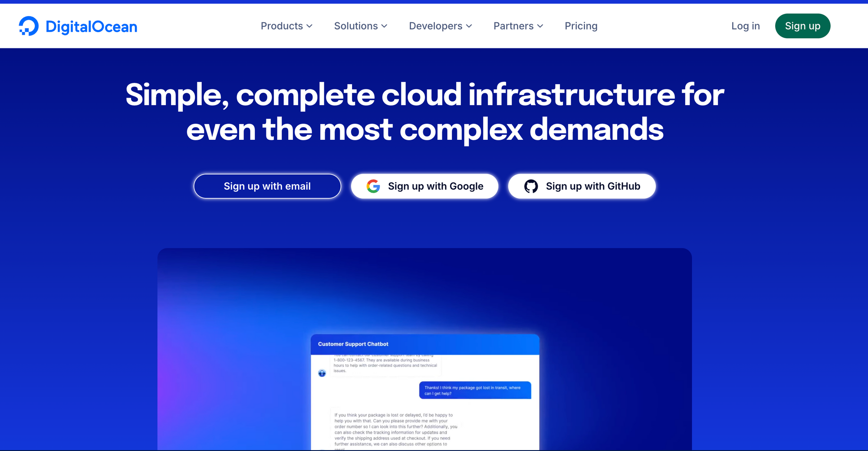Screen dimensions: 868x451
Task: Click the green Sign up button
Action: pyautogui.click(x=802, y=26)
